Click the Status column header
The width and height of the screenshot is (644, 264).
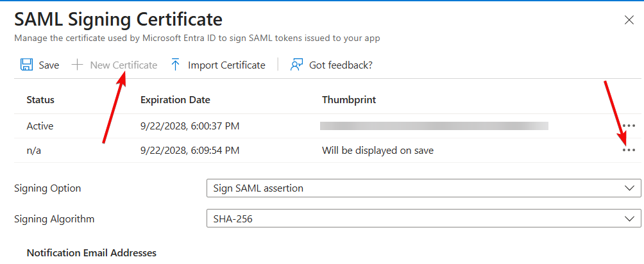[40, 100]
